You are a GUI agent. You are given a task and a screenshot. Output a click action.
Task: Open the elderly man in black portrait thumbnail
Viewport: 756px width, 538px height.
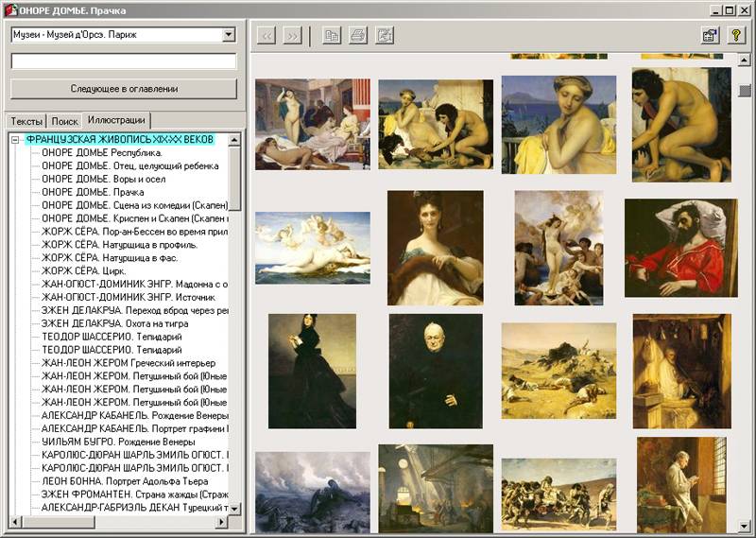pyautogui.click(x=436, y=371)
